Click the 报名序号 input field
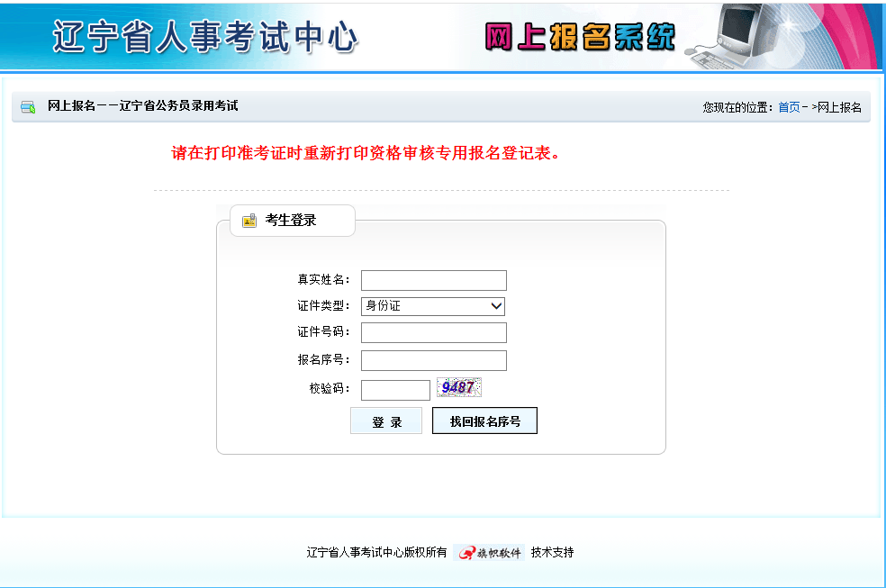Screen dimensions: 886x588 (433, 360)
